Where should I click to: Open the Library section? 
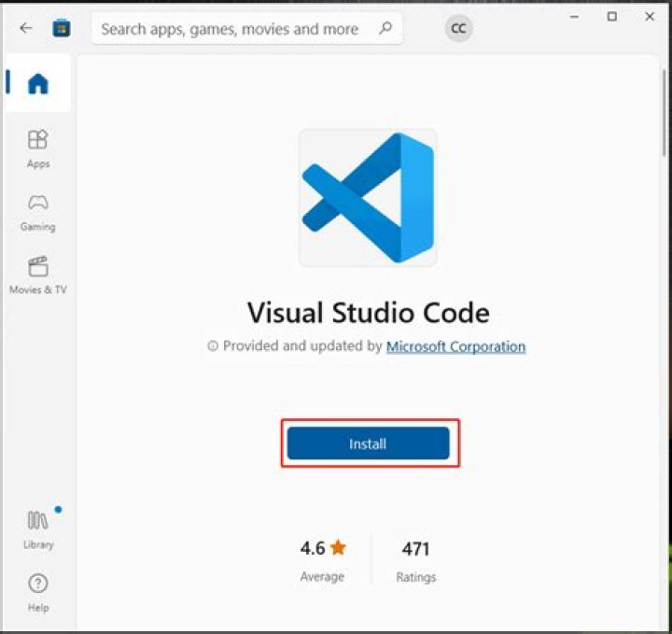coord(38,529)
